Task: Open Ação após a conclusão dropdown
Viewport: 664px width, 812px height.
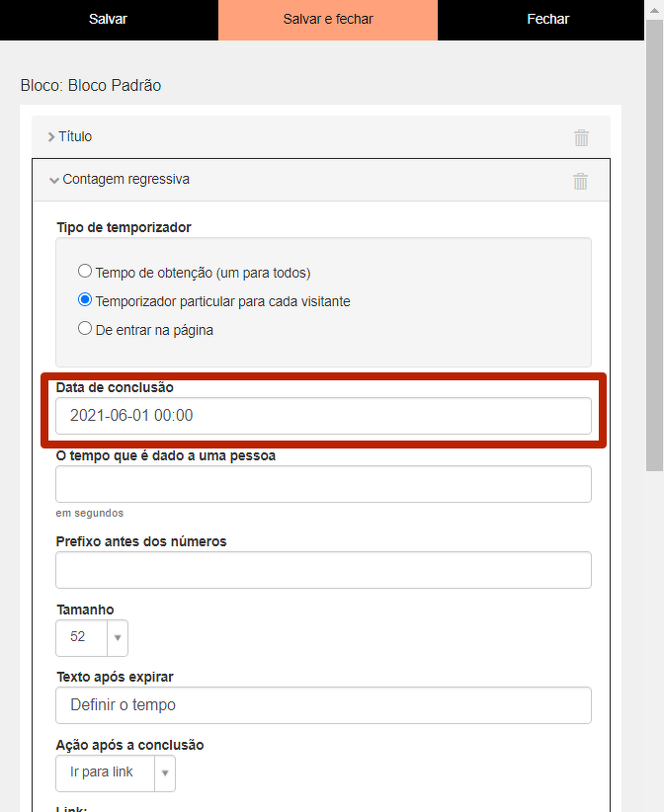Action: (115, 772)
